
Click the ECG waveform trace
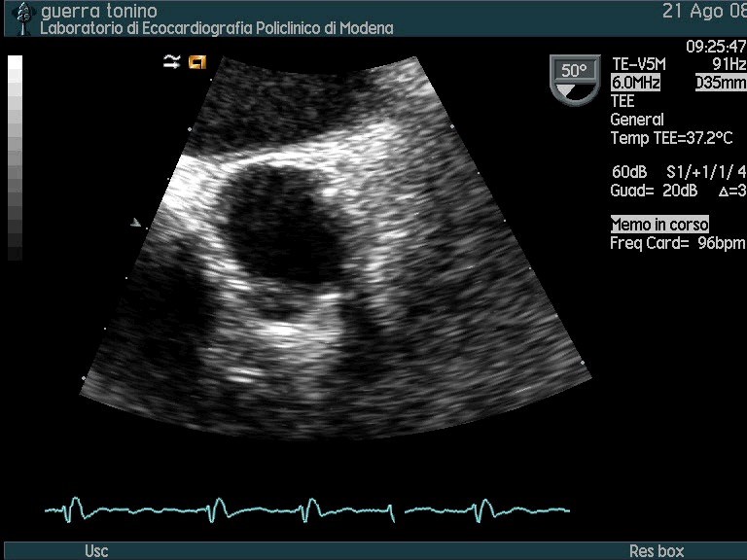pyautogui.click(x=306, y=508)
